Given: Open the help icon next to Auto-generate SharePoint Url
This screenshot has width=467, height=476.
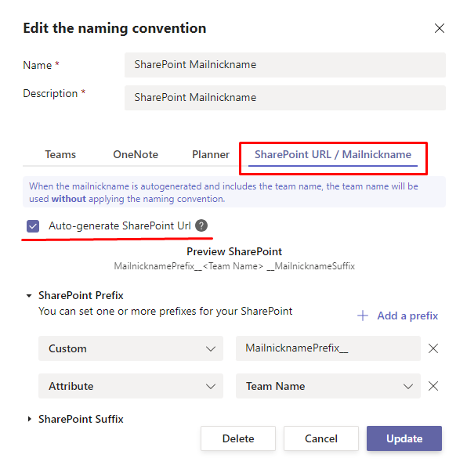Looking at the screenshot, I should tap(201, 225).
